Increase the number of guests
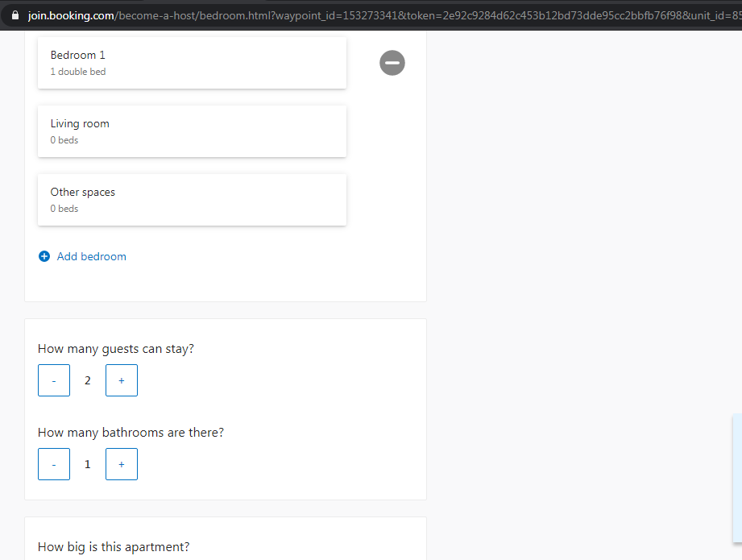 tap(122, 380)
